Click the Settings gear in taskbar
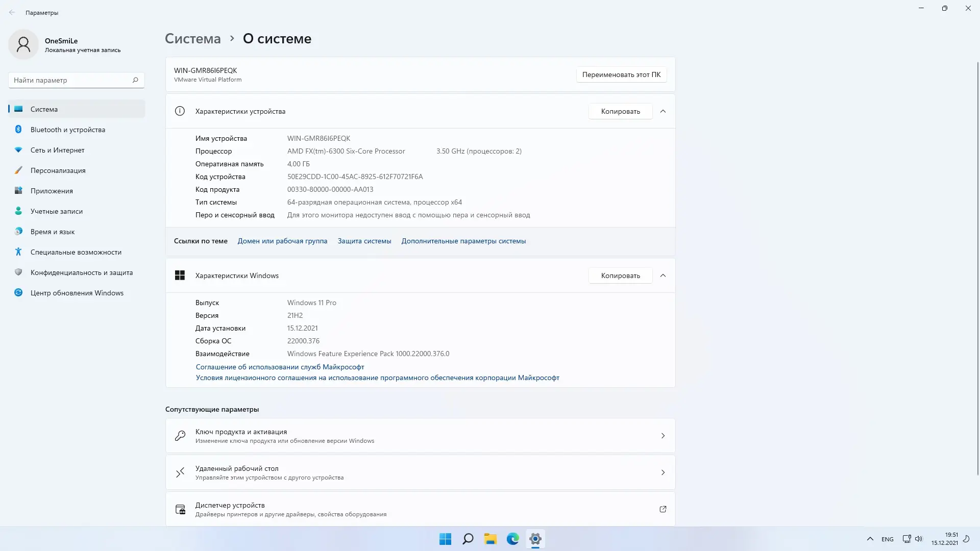Screen dimensions: 980x551 pos(535,539)
